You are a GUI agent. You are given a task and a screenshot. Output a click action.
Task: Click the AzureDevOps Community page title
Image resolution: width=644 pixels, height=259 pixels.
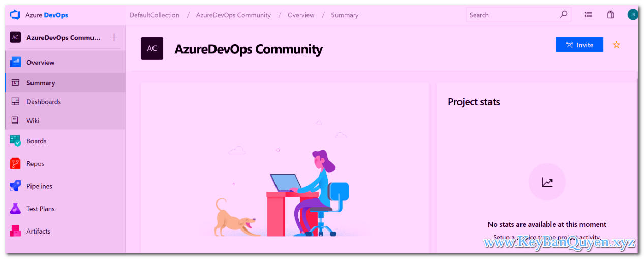249,49
